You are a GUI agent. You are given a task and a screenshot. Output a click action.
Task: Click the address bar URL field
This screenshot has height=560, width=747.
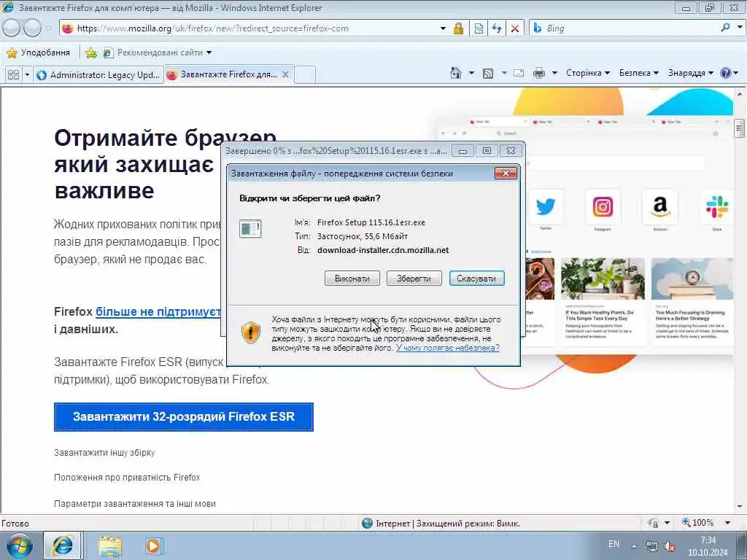tap(248, 28)
